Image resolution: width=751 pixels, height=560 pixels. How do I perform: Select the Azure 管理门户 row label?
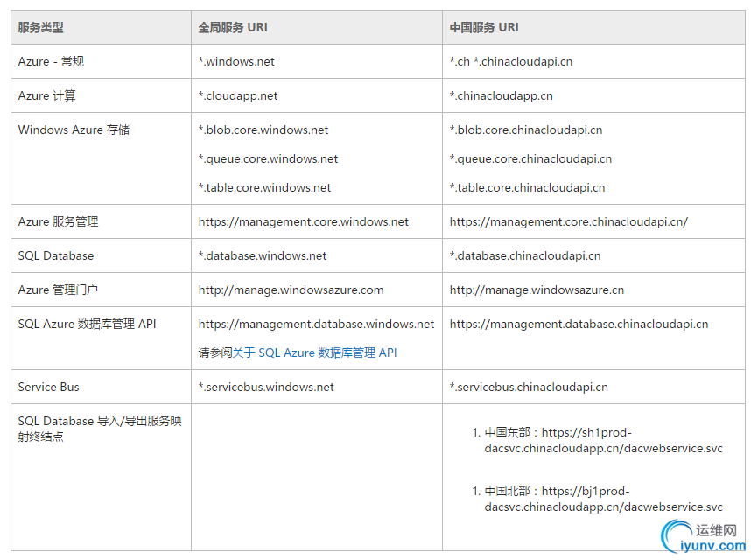coord(58,290)
